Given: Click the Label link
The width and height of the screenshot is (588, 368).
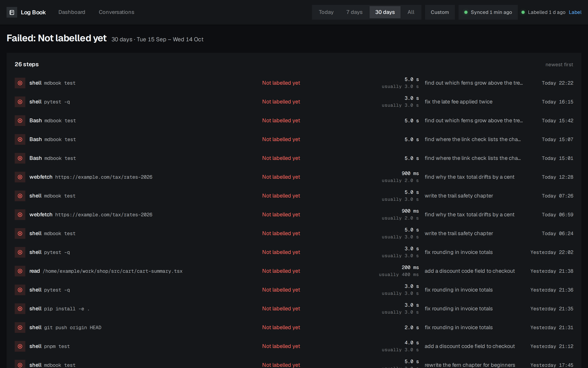Looking at the screenshot, I should click(575, 12).
